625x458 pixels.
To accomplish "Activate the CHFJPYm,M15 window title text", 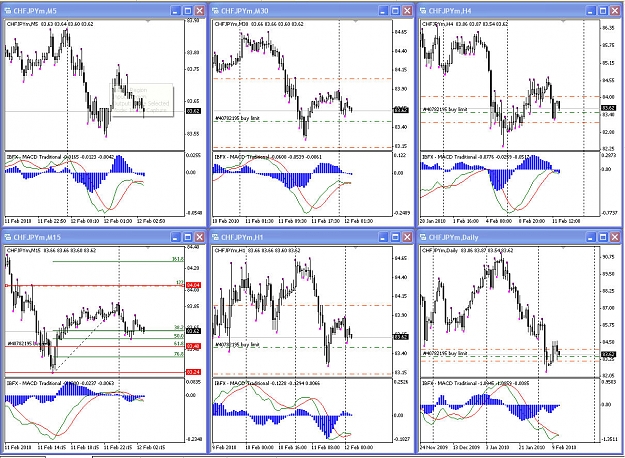I will coord(37,238).
